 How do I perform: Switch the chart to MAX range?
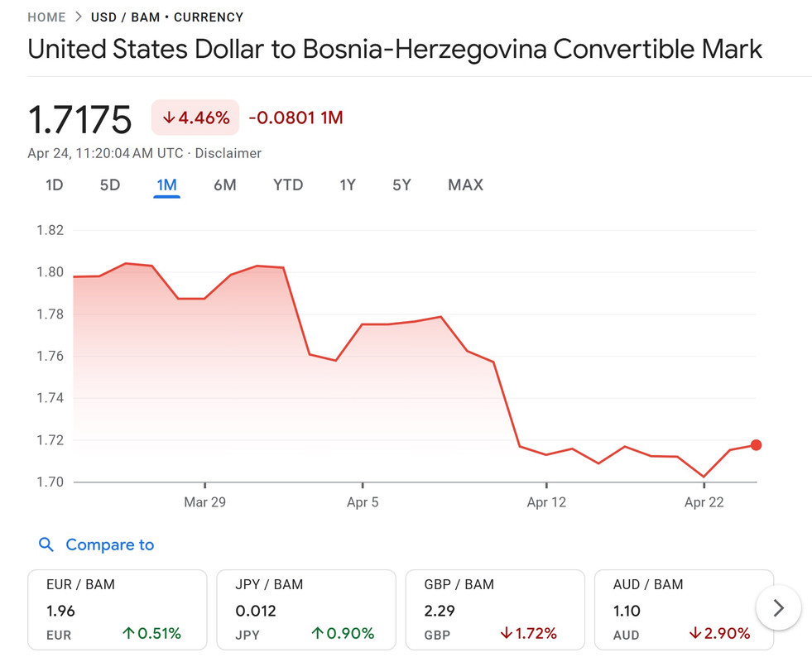click(465, 185)
